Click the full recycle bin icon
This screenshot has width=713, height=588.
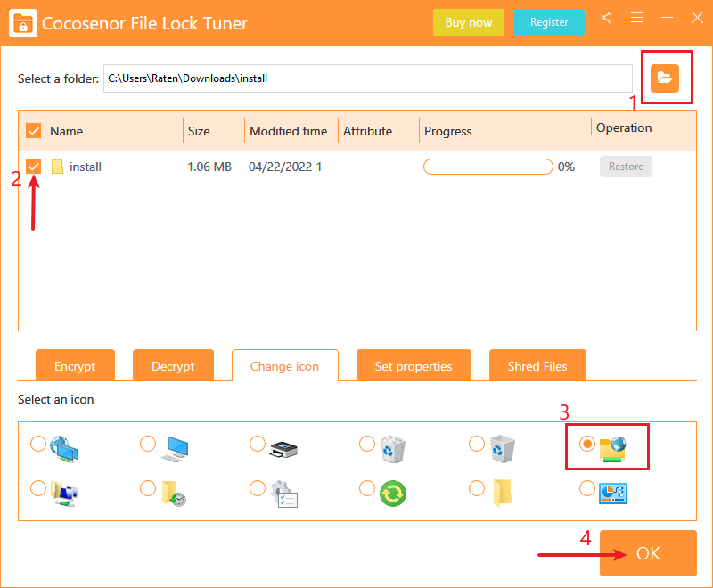(x=392, y=449)
